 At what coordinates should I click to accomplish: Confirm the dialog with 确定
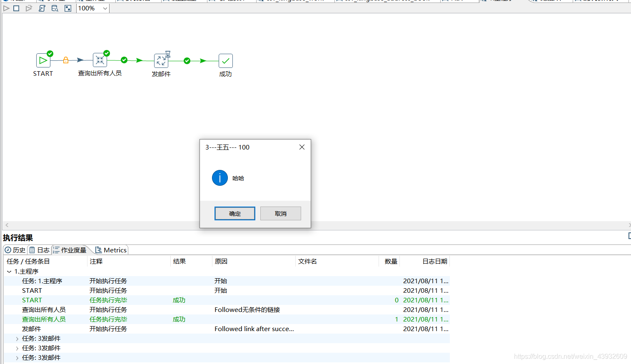(x=235, y=213)
